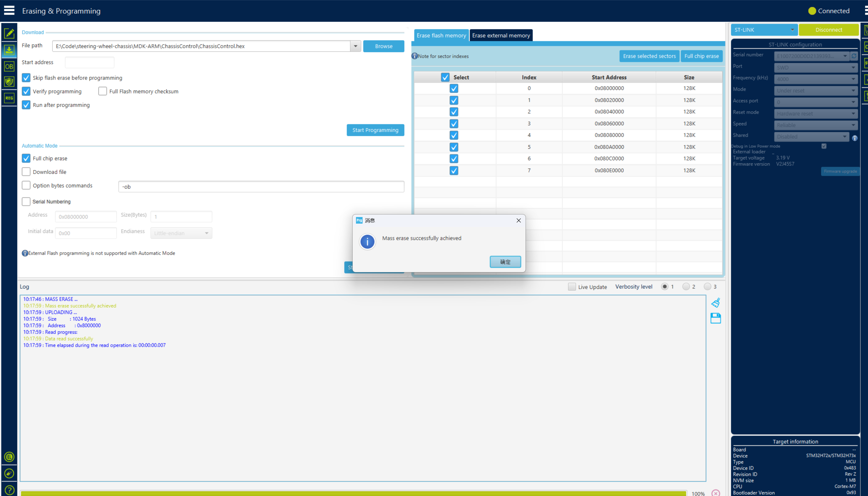Toggle Skip flash erase before programming

[26, 78]
